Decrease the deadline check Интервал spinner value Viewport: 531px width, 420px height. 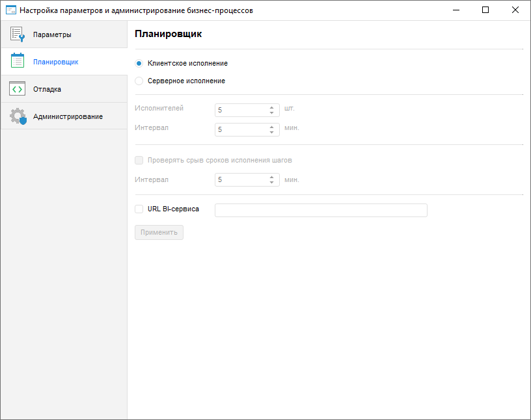(271, 183)
